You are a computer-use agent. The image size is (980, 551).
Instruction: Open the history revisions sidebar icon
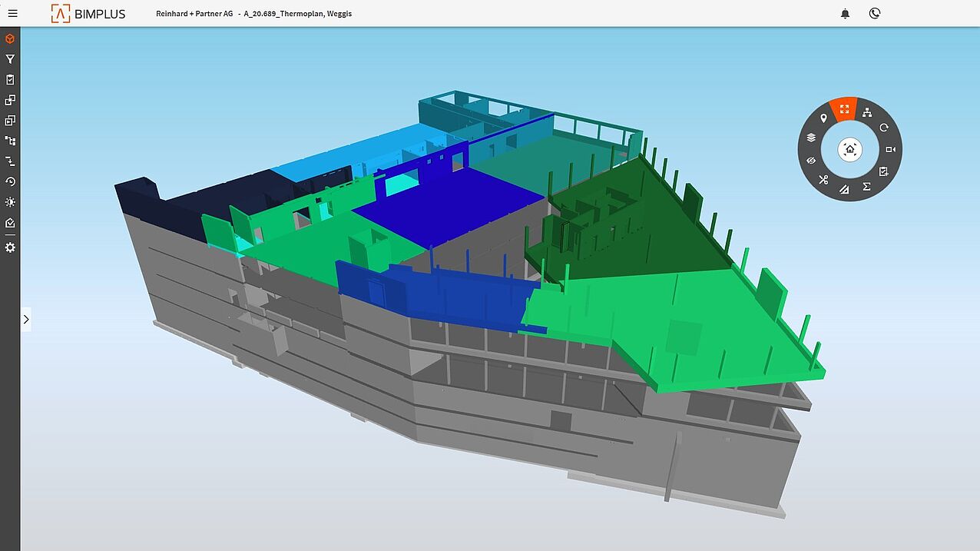10,181
